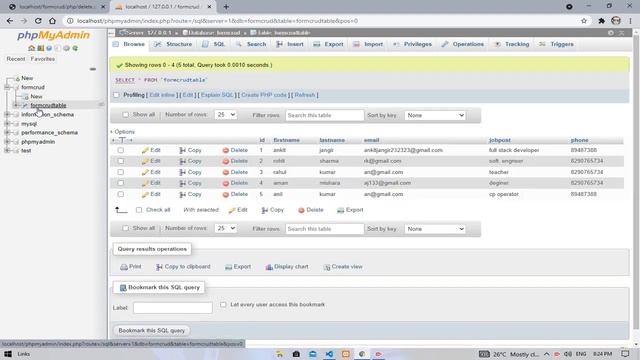Click page settings gear icon top right
Screen dimensions: 640x360
coord(611,33)
